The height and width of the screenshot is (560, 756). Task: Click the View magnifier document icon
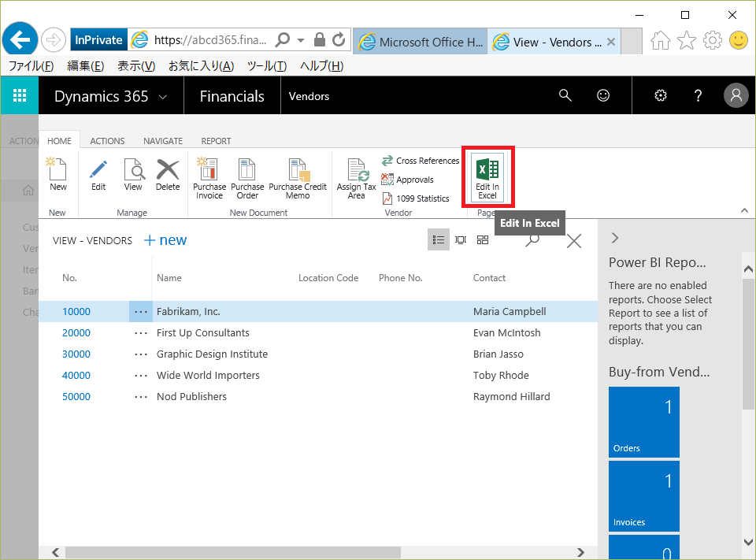(133, 174)
